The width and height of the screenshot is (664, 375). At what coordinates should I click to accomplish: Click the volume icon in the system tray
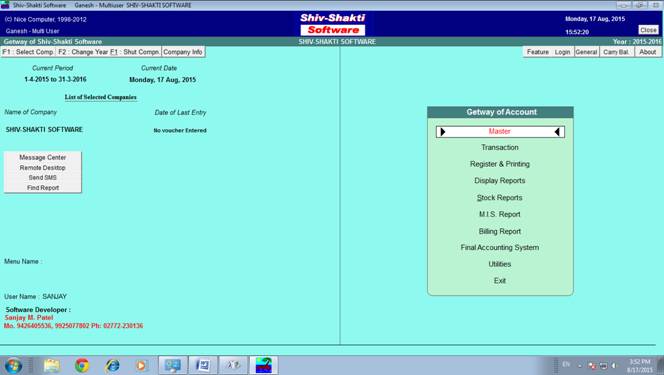click(614, 365)
